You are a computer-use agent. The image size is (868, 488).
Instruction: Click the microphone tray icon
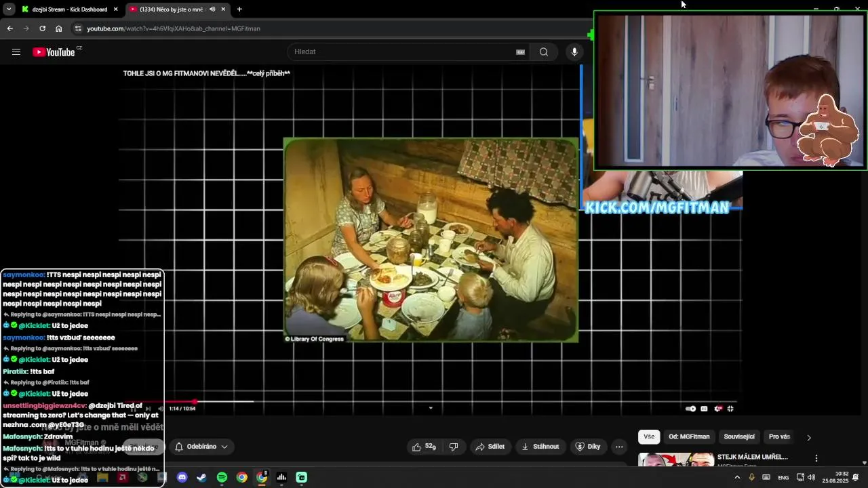click(751, 478)
